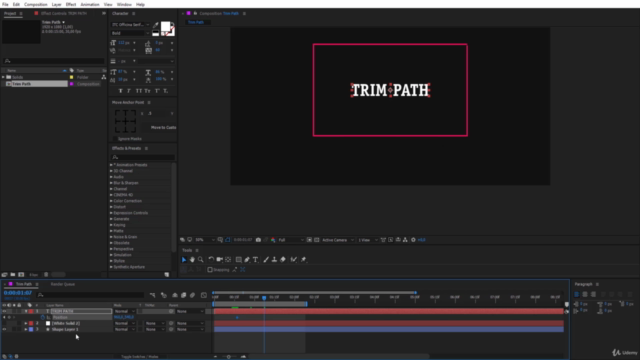Select the Type tool
Viewport: 640px width, 360px height.
click(x=256, y=260)
